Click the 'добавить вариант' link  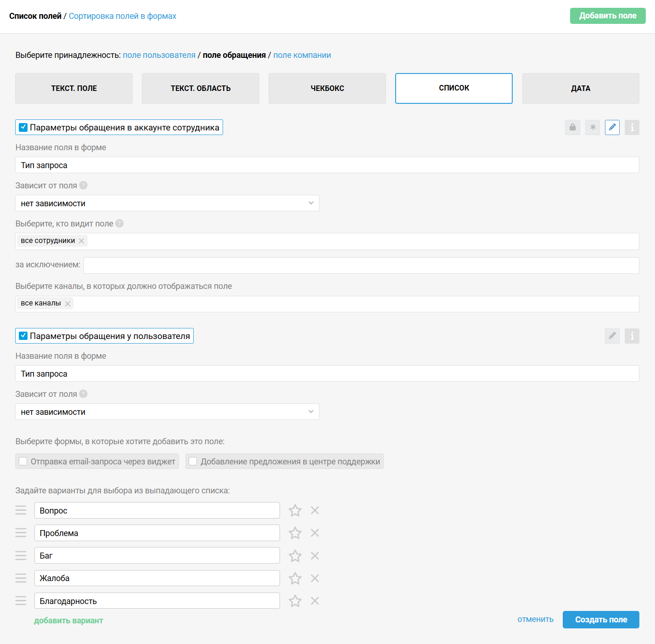point(68,621)
